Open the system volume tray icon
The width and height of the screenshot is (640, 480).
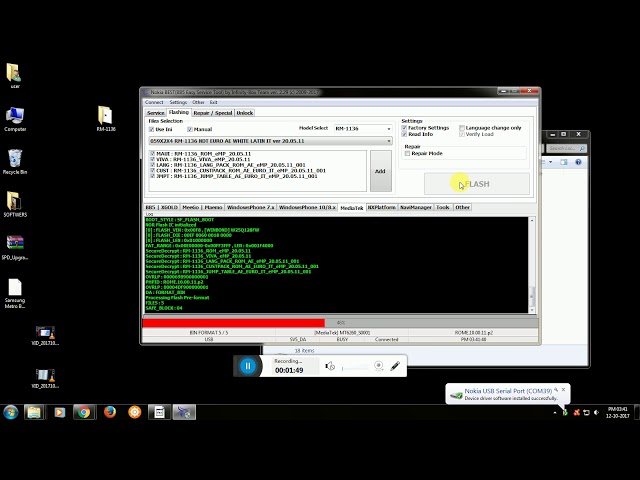click(x=596, y=413)
